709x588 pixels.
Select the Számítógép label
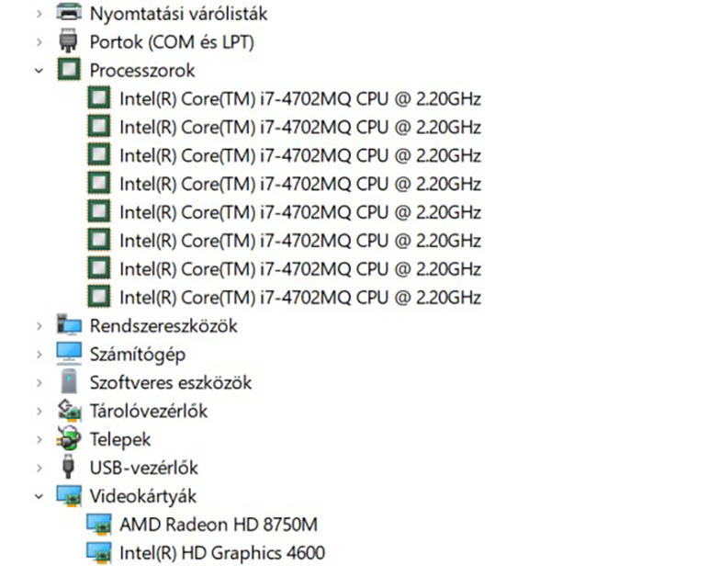[138, 355]
